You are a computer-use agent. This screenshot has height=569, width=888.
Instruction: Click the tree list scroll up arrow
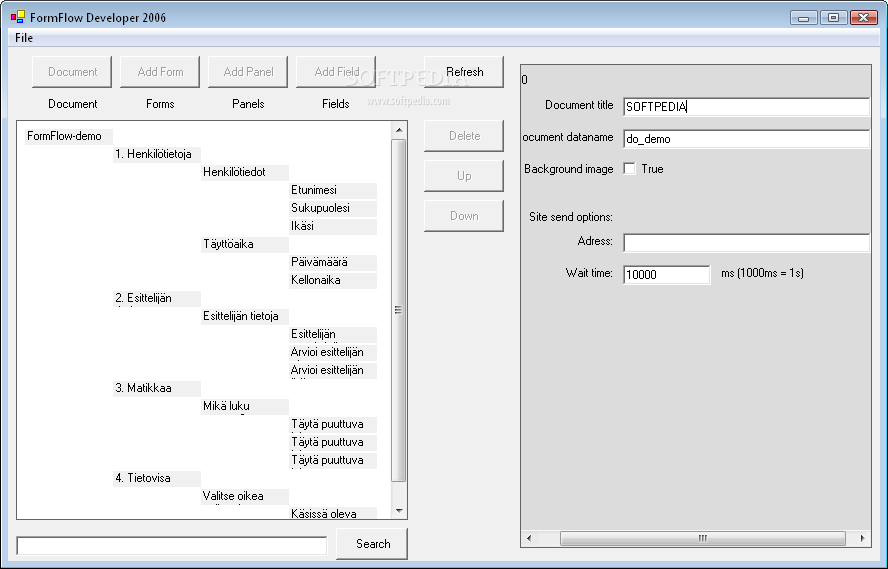pyautogui.click(x=399, y=130)
